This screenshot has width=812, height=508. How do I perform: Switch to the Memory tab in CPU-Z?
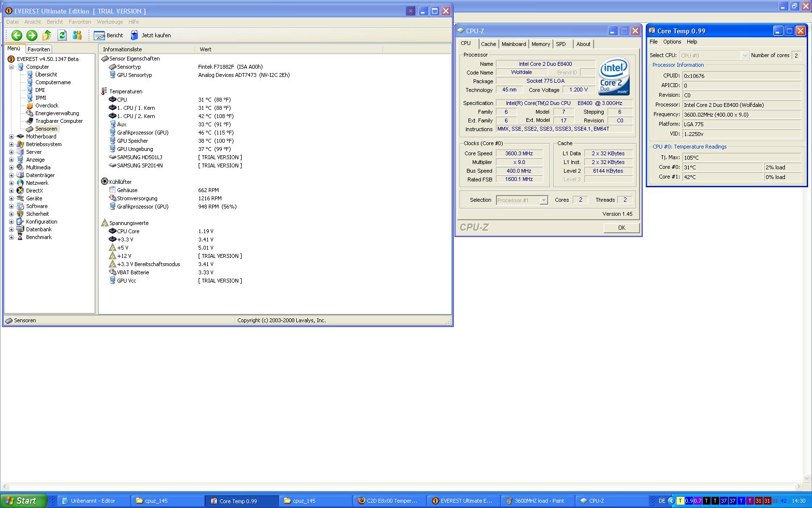(x=541, y=44)
